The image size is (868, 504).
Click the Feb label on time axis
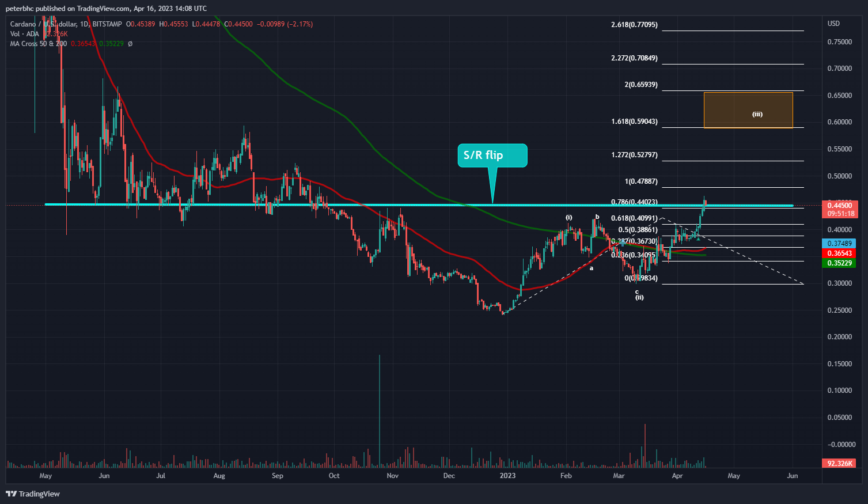[566, 476]
